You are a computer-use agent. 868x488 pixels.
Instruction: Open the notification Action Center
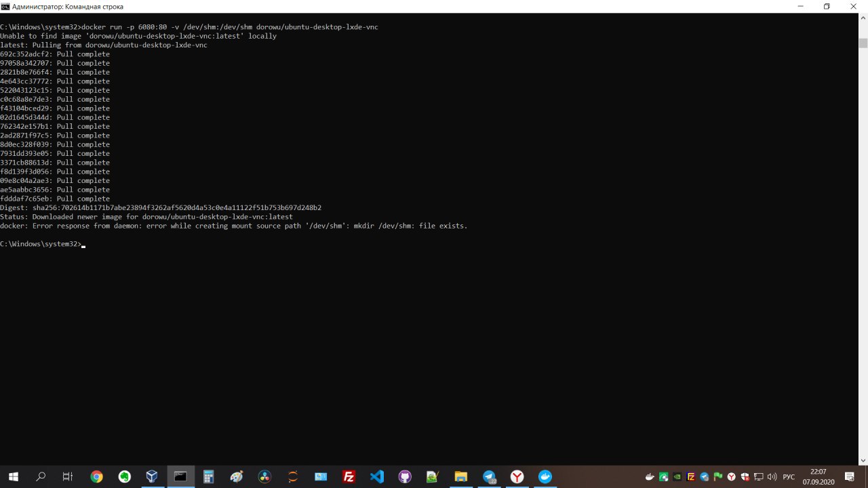tap(849, 476)
